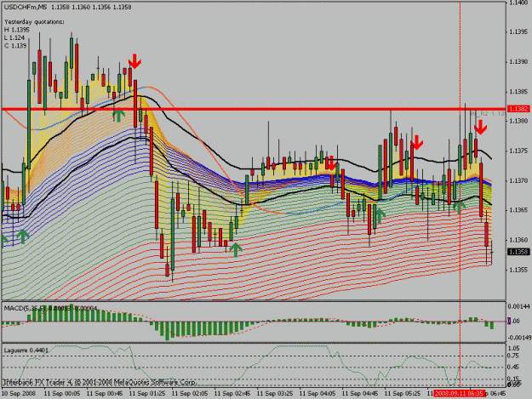This screenshot has height=399, width=532.
Task: Select the red horizontal line at 1.1382
Action: 254,109
